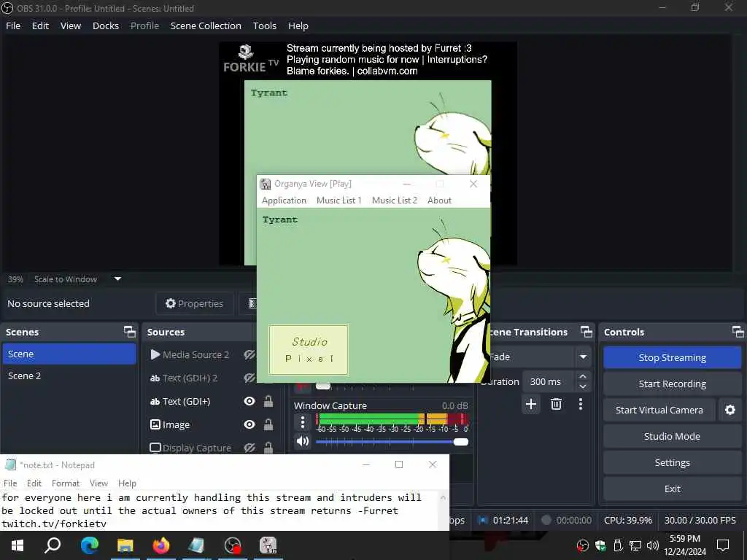Enable Studio Mode
Image resolution: width=747 pixels, height=560 pixels.
pyautogui.click(x=672, y=436)
